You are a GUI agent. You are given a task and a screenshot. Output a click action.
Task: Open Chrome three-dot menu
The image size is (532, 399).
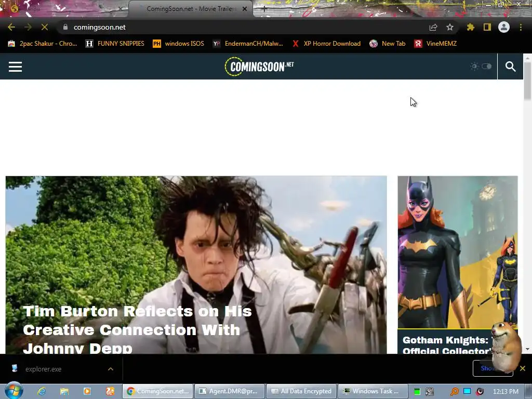pos(521,27)
